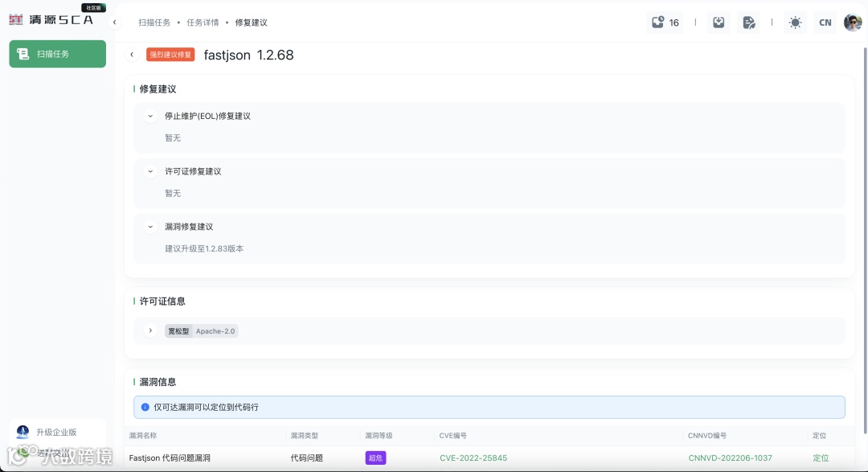Switch language with CN button
The image size is (868, 472).
tap(825, 23)
